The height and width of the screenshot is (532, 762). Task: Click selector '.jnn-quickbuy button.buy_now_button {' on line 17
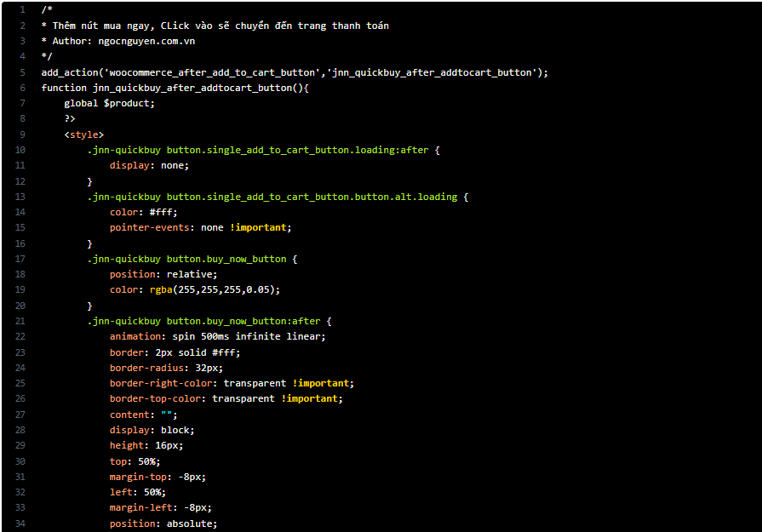pos(192,259)
